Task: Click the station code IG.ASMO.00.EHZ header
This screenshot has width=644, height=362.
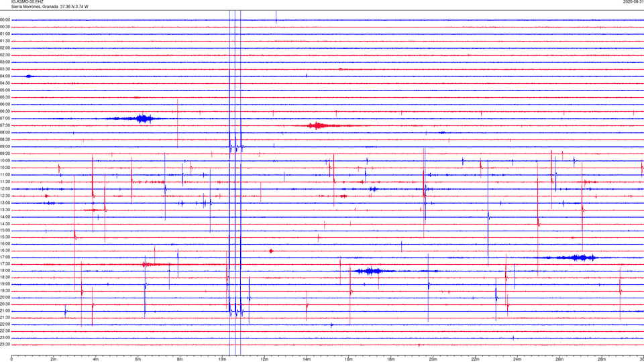Action: pos(27,1)
